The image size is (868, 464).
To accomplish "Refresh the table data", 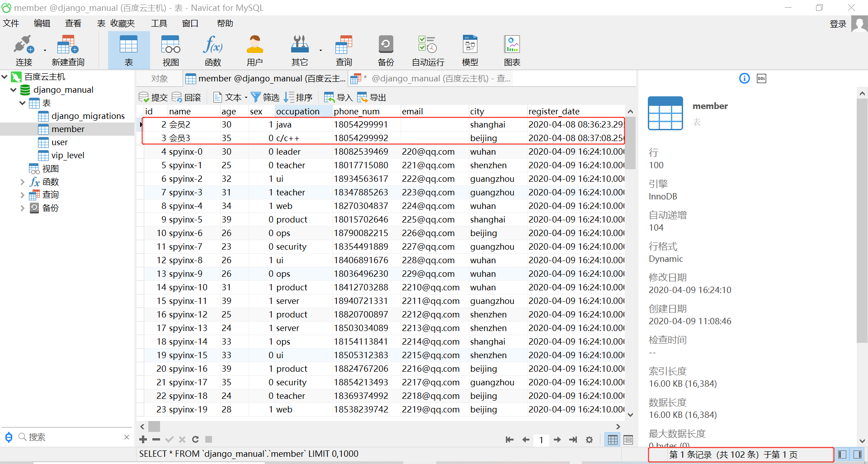I will click(195, 440).
